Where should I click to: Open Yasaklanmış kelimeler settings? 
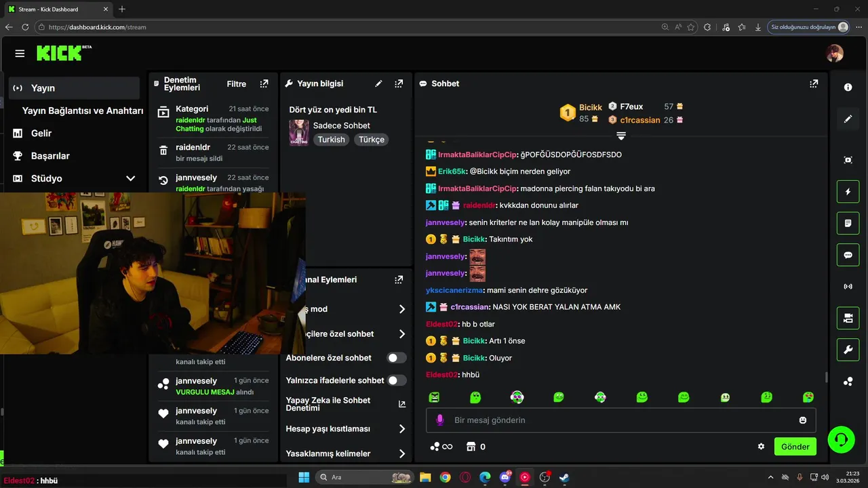346,453
